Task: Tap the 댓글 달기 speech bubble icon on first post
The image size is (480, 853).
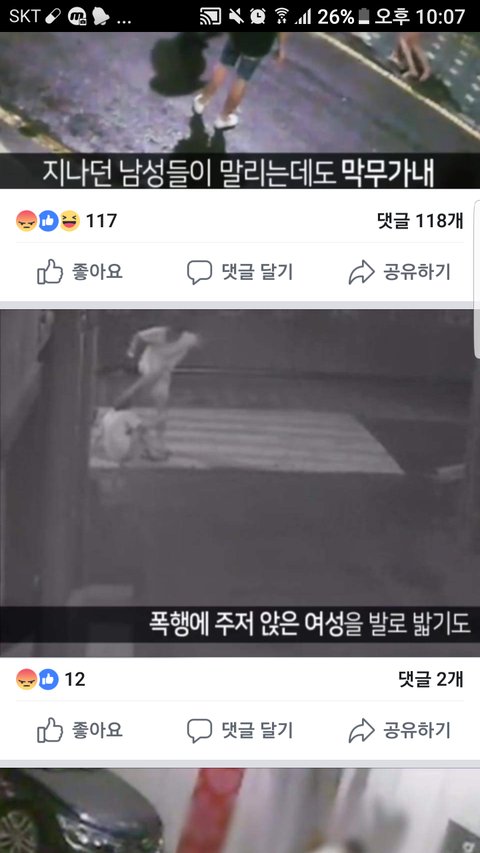Action: (x=199, y=272)
